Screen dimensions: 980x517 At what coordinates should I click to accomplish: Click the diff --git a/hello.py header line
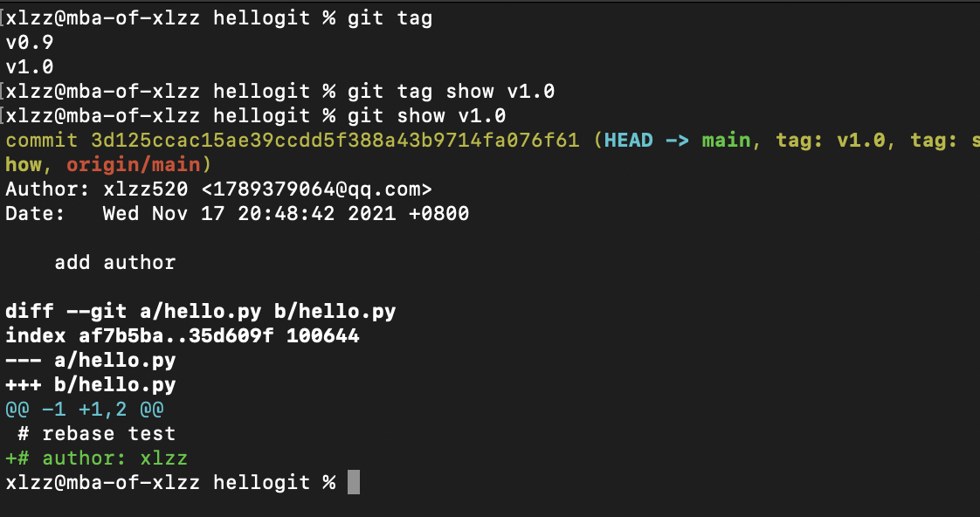click(201, 311)
